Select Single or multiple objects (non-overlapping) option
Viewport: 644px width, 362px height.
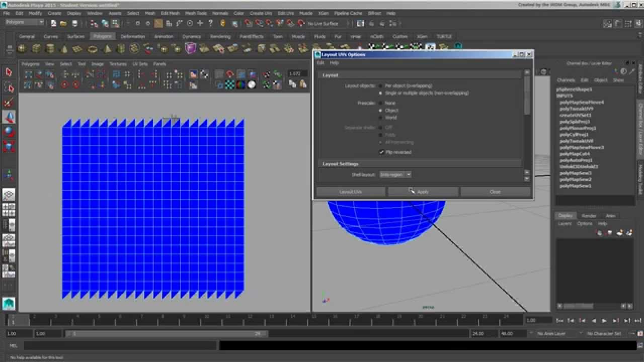380,93
